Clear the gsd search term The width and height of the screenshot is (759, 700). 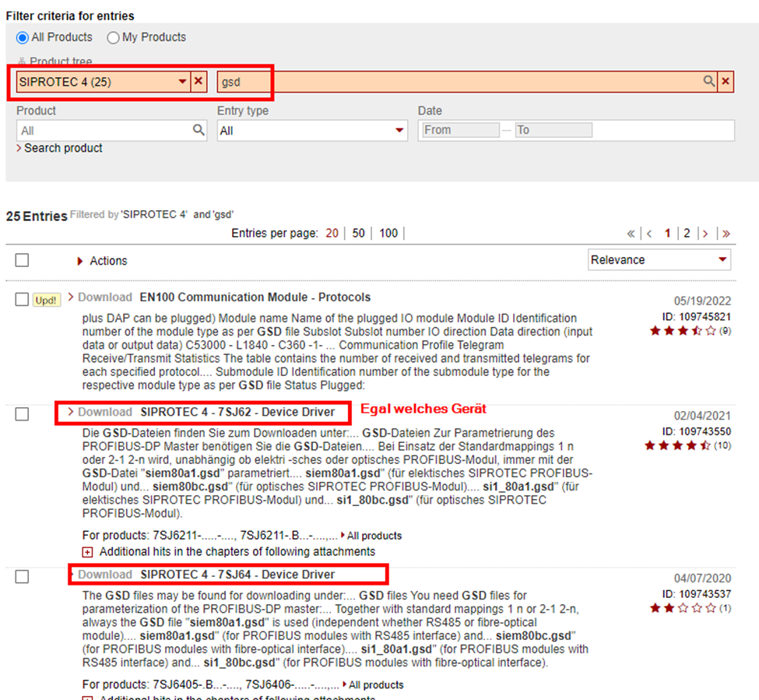click(725, 81)
